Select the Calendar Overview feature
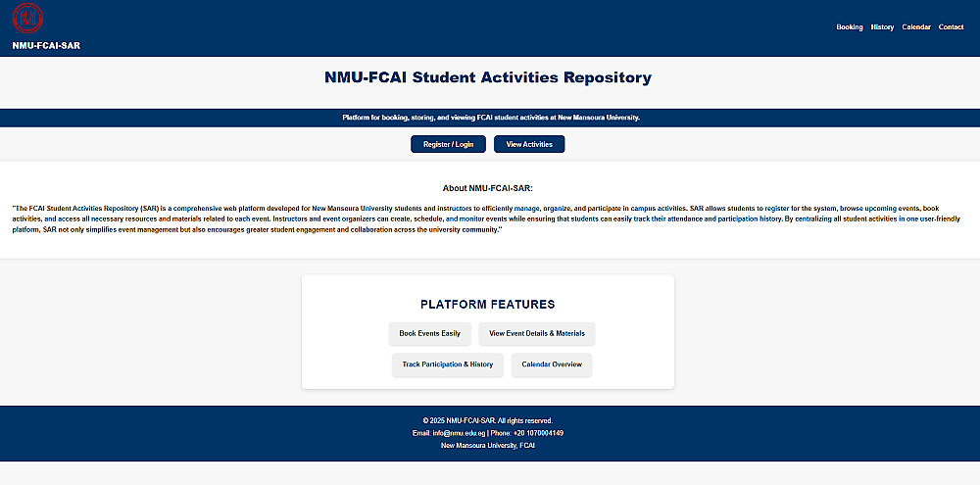 pos(552,365)
